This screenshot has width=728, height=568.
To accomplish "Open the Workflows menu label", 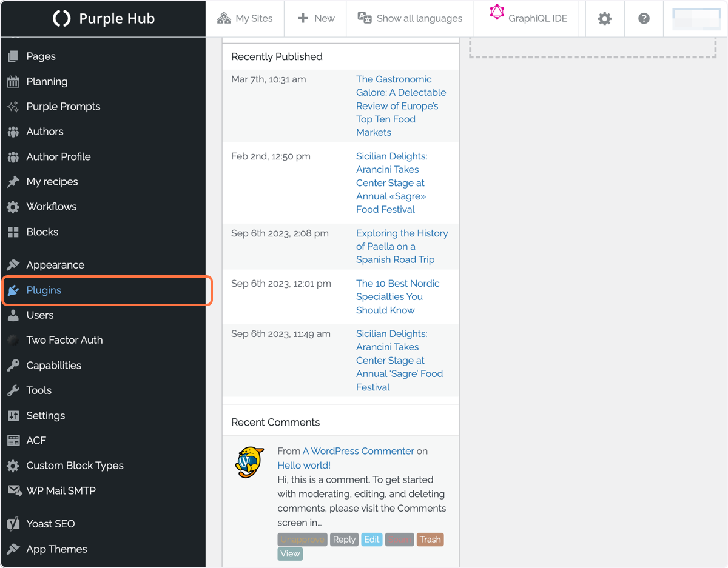I will [52, 207].
